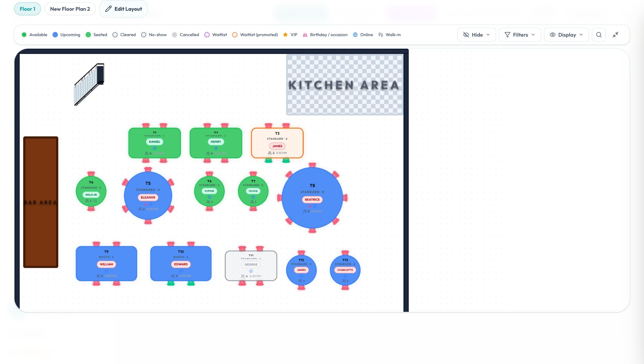Open the Hide dropdown
Viewport: 644px width, 364px height.
coord(476,35)
